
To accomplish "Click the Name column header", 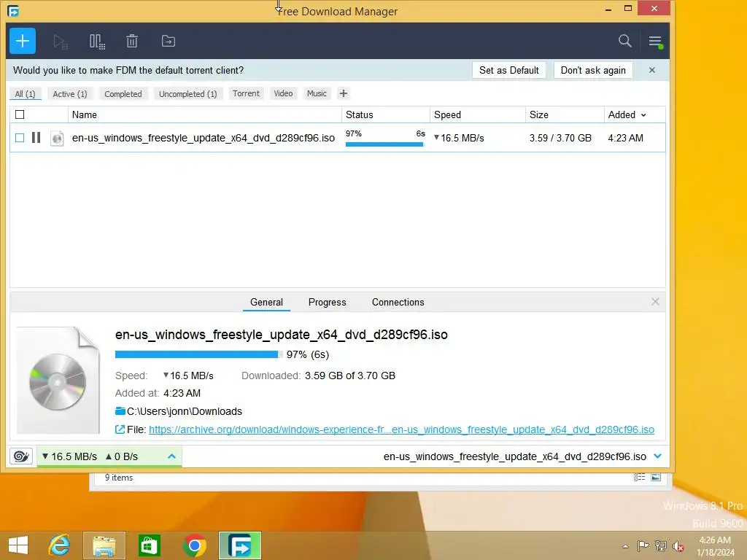I will click(205, 114).
